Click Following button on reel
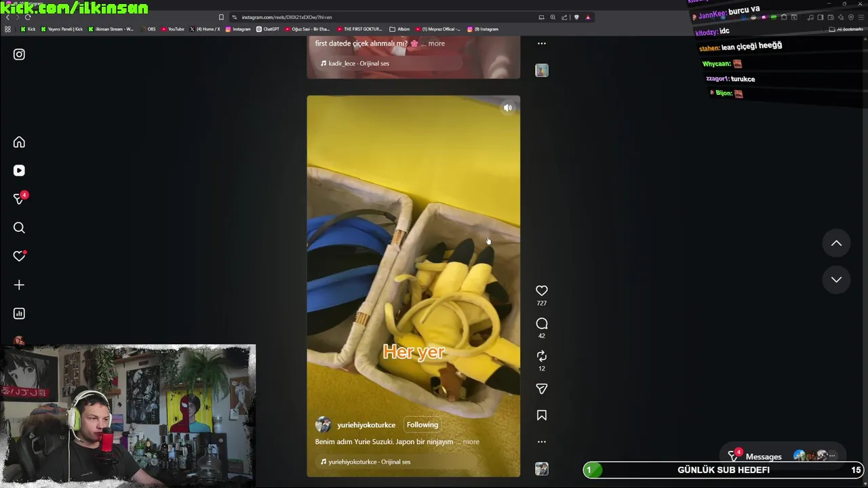 point(422,425)
